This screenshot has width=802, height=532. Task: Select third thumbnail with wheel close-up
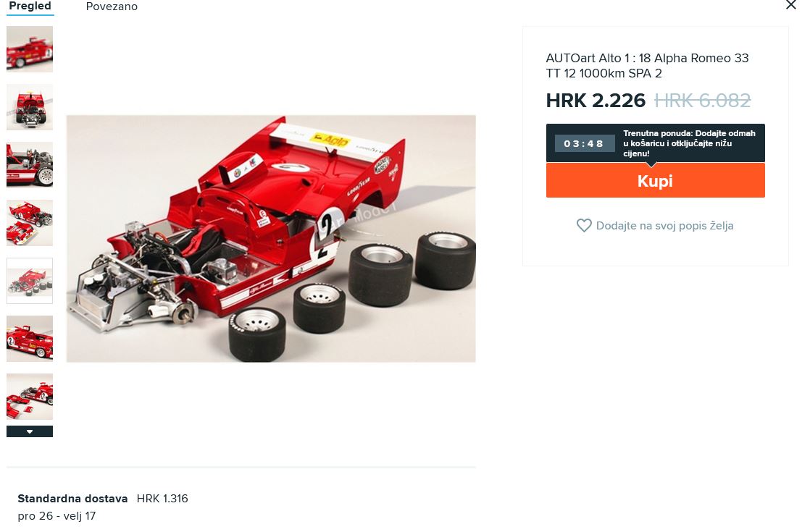[30, 164]
